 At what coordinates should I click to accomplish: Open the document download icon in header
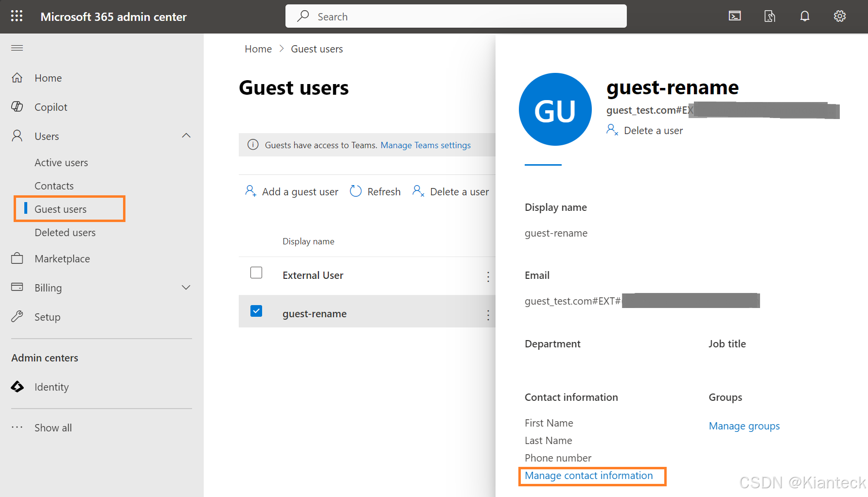(770, 16)
